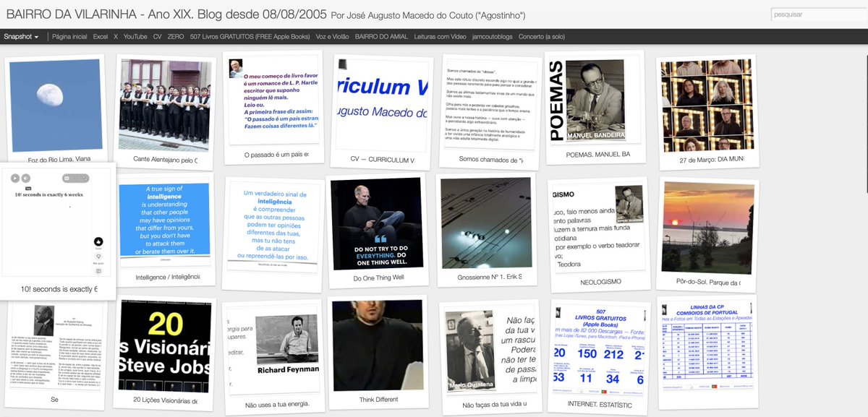Click the comments icon on video card
868x417 pixels.
98,271
